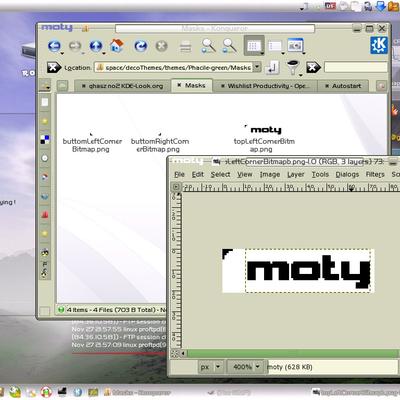Clear the filter field with the X icon
The height and width of the screenshot is (400, 400).
[313, 68]
